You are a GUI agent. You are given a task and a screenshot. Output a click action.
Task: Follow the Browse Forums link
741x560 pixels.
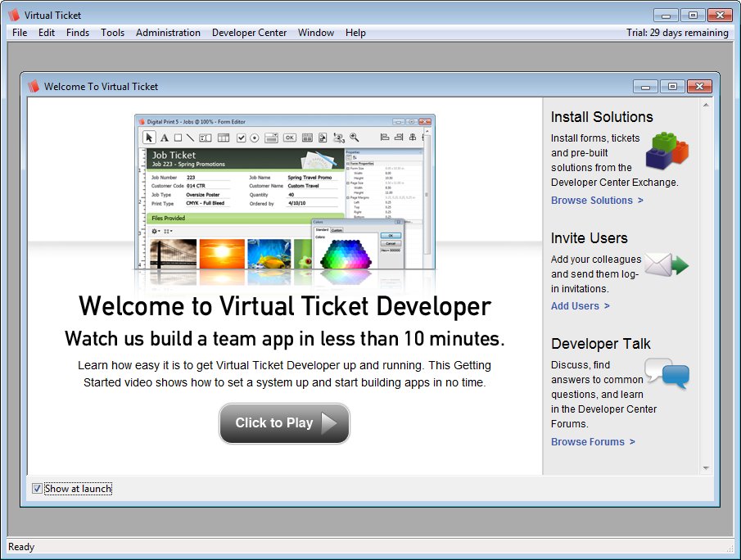(593, 442)
